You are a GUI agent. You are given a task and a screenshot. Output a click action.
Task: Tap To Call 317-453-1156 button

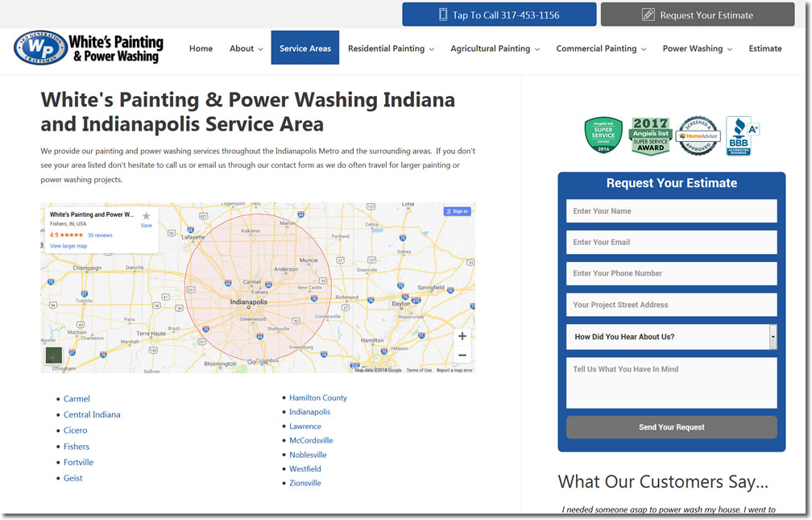[x=499, y=15]
